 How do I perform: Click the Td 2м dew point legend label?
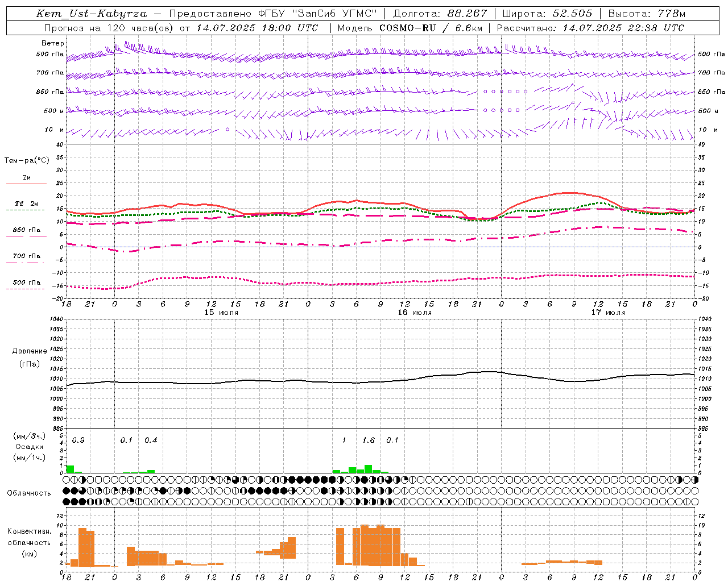point(27,203)
